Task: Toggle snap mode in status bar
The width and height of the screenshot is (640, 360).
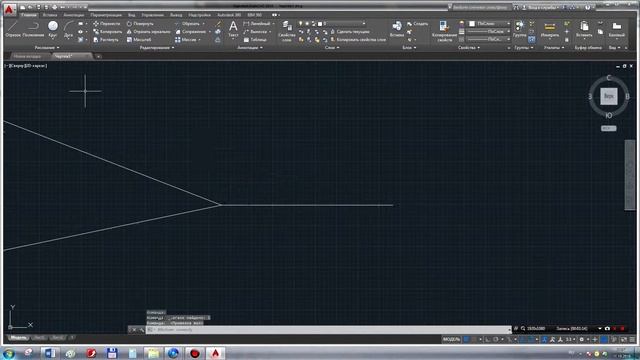Action: click(474, 339)
